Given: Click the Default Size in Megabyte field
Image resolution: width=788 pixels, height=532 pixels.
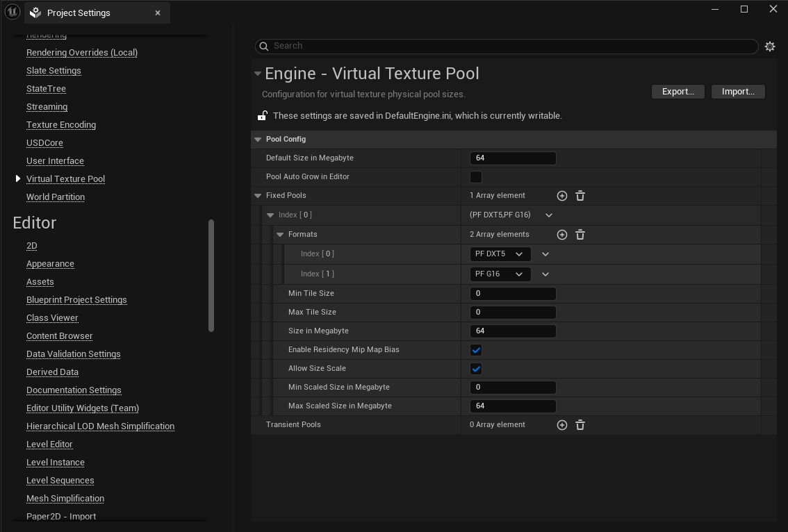Looking at the screenshot, I should tap(513, 158).
